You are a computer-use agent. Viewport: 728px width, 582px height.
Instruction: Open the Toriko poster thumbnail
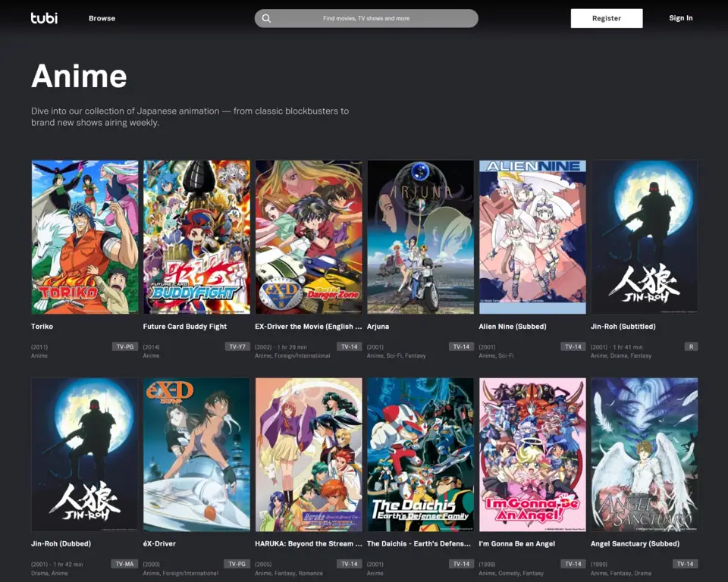click(84, 237)
